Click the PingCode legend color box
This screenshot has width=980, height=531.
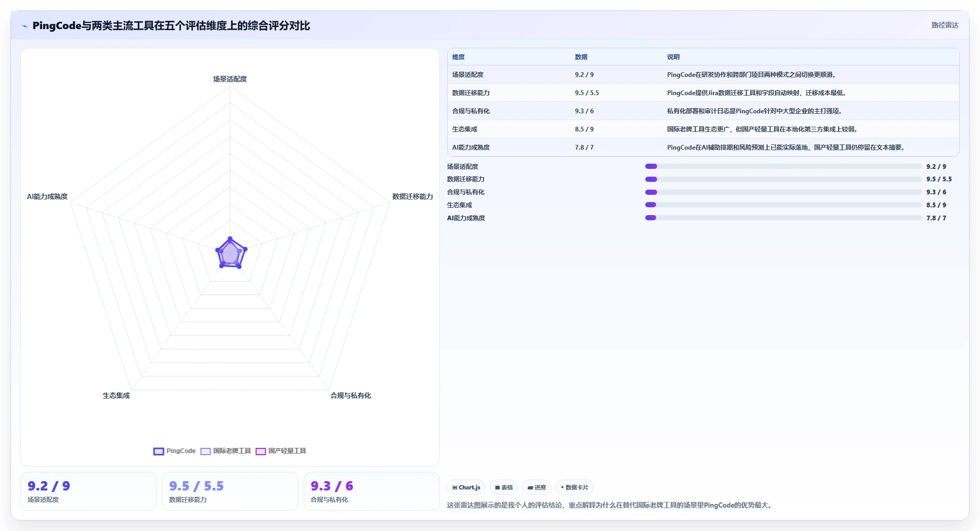(159, 451)
